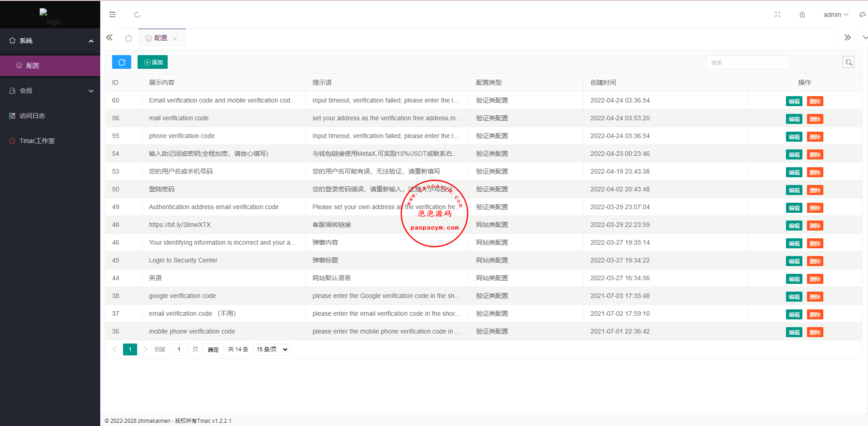Viewport: 868px width, 426px height.
Task: Edit the phone verification code row
Action: [794, 137]
